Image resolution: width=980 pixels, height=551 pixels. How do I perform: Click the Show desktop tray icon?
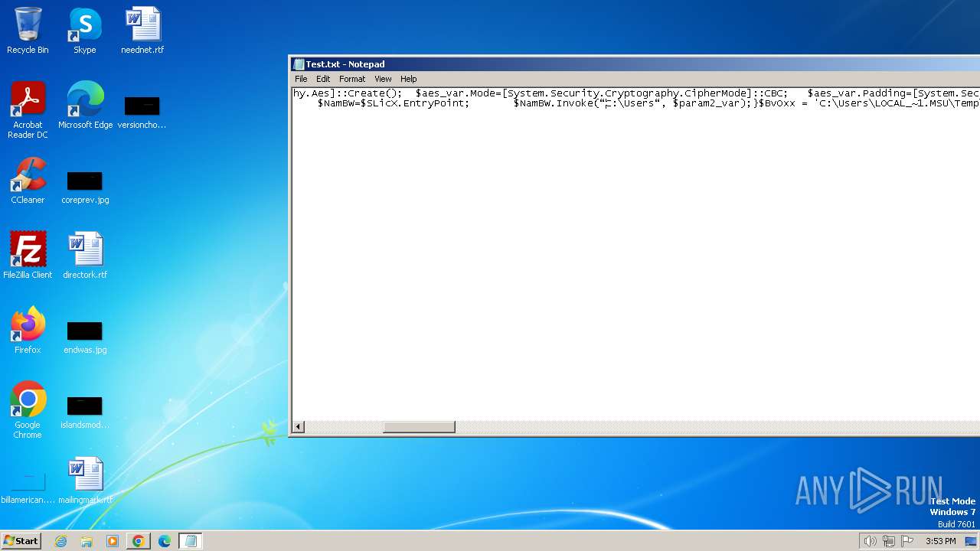coord(971,541)
